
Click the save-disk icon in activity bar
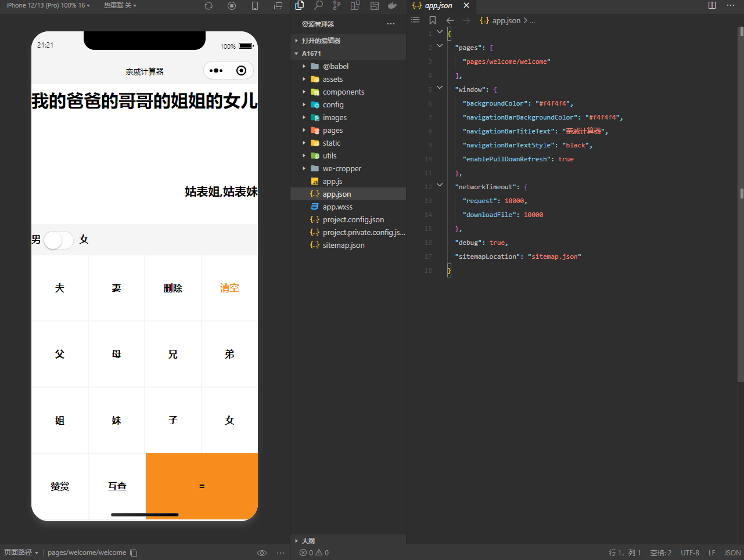375,6
